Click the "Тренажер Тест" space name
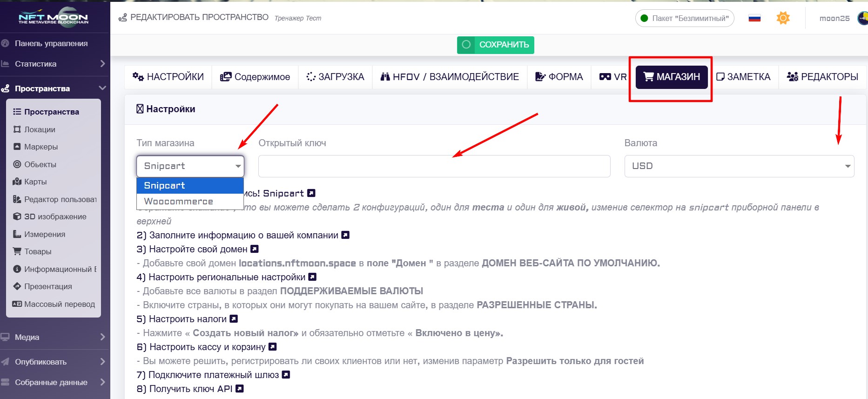 [298, 18]
